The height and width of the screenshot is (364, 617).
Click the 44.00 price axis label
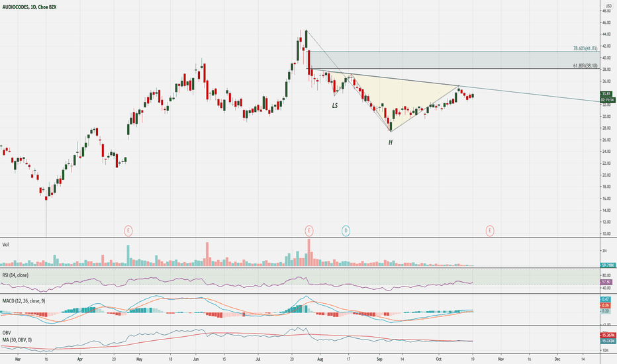[x=606, y=34]
